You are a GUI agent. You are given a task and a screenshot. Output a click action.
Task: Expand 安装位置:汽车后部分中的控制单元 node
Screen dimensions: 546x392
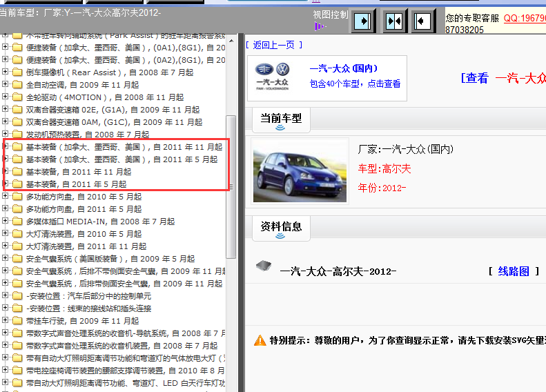pos(5,295)
